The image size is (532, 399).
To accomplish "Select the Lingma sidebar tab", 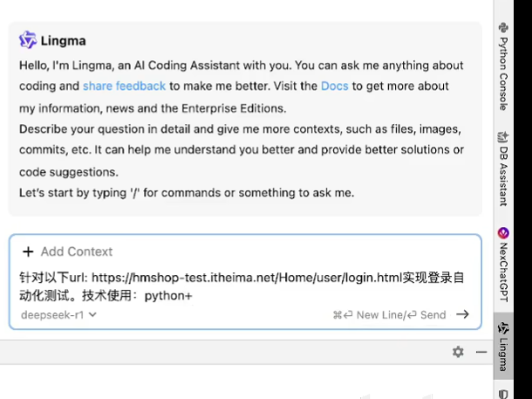I will 503,345.
